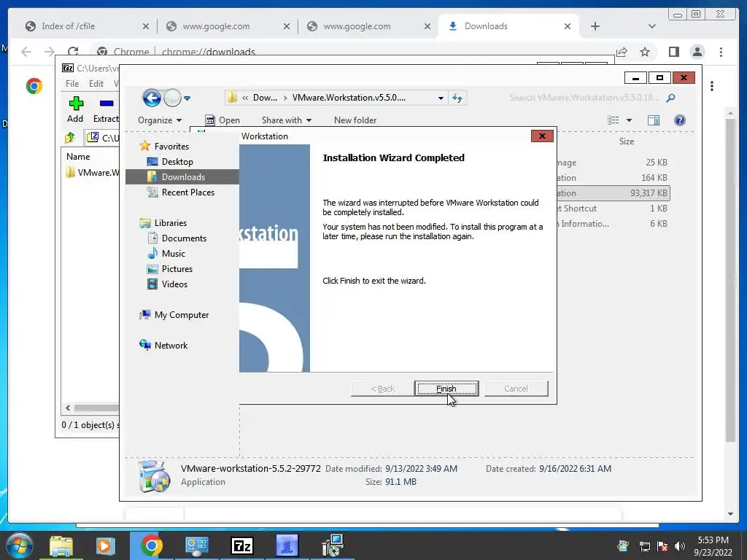Open the view options dropdown arrow

629,120
